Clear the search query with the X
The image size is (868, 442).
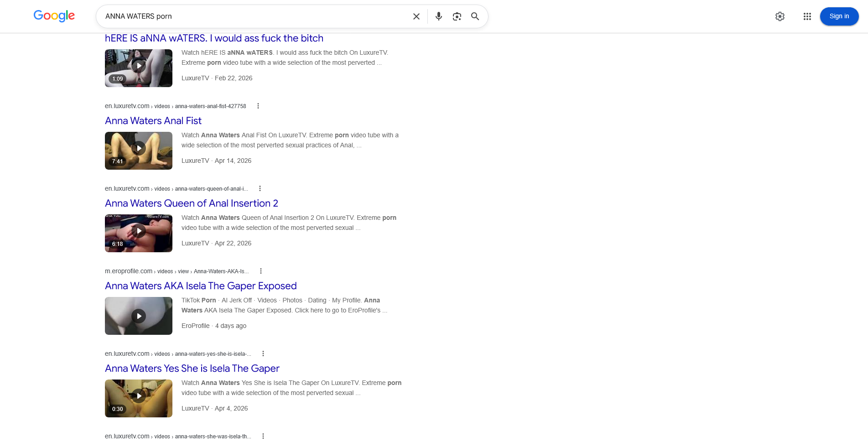416,16
